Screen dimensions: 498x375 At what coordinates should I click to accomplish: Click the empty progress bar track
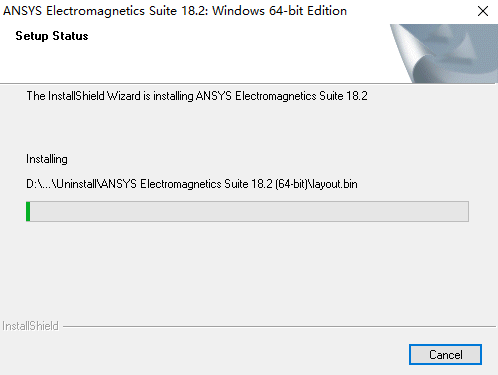249,211
